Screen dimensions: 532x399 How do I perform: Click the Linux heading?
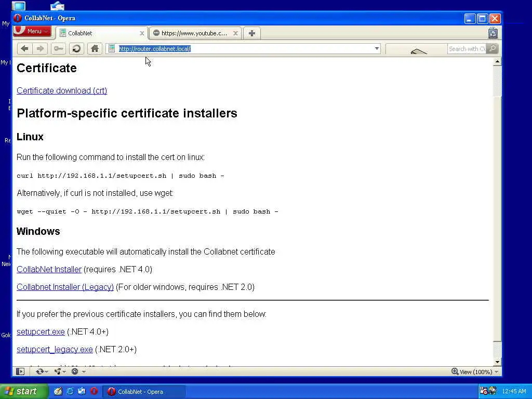(30, 137)
